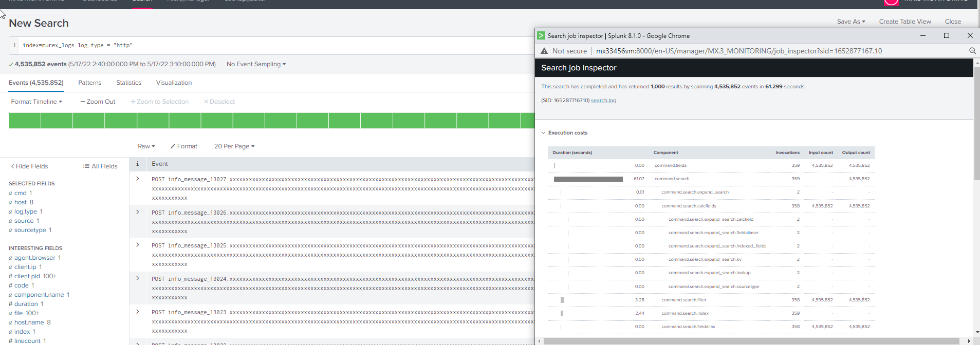Click Zoom Out on the timeline
The height and width of the screenshot is (345, 980).
coord(98,102)
